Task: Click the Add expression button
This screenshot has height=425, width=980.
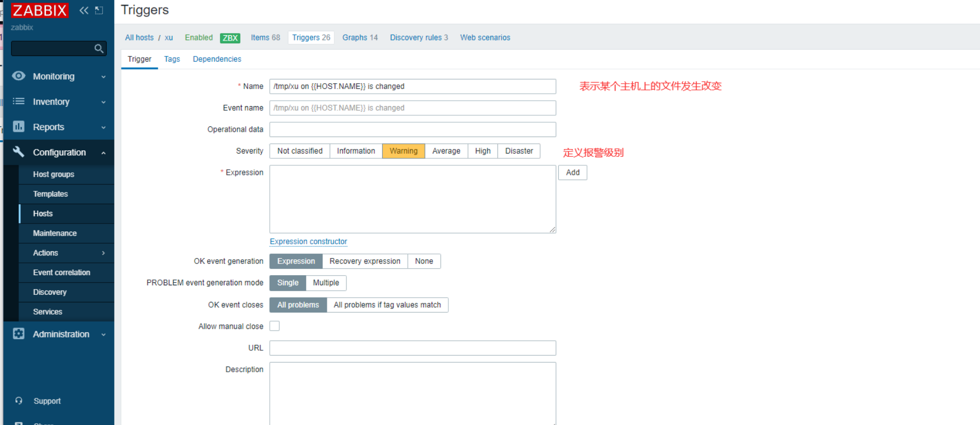Action: (x=573, y=173)
